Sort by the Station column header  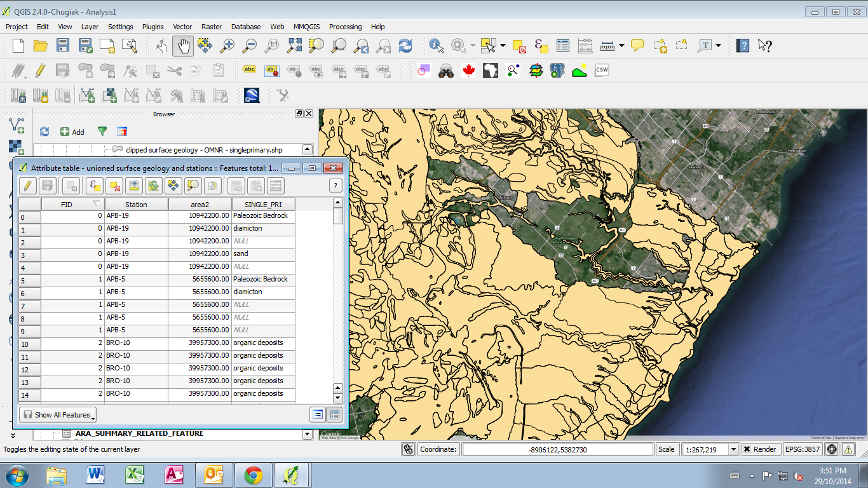coord(136,205)
